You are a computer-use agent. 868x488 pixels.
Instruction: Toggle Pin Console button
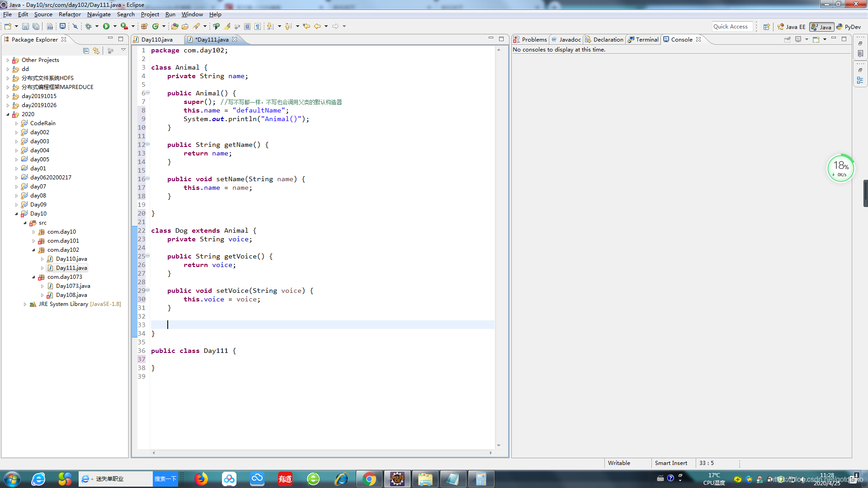pyautogui.click(x=788, y=39)
